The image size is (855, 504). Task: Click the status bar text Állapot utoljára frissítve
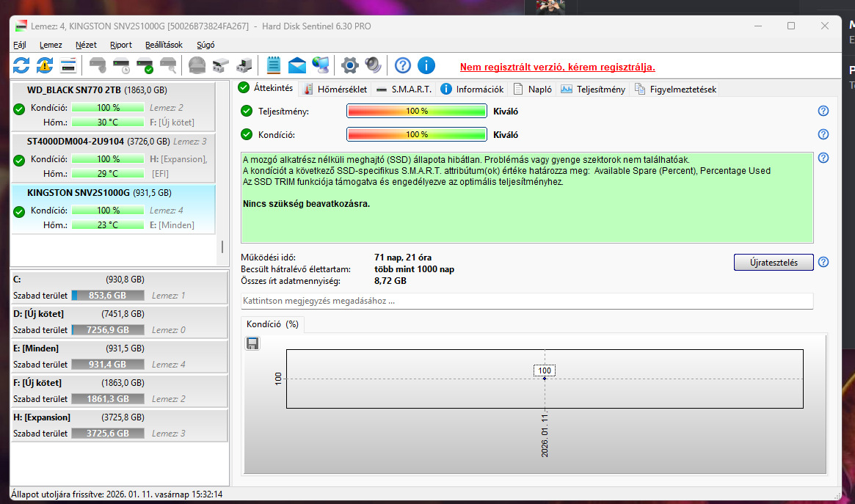coord(117,494)
